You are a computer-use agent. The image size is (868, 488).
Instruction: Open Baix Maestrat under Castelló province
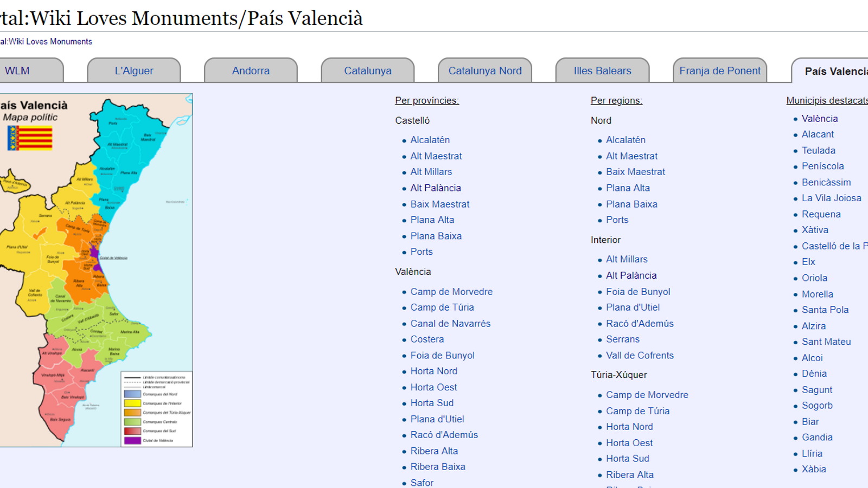coord(440,204)
